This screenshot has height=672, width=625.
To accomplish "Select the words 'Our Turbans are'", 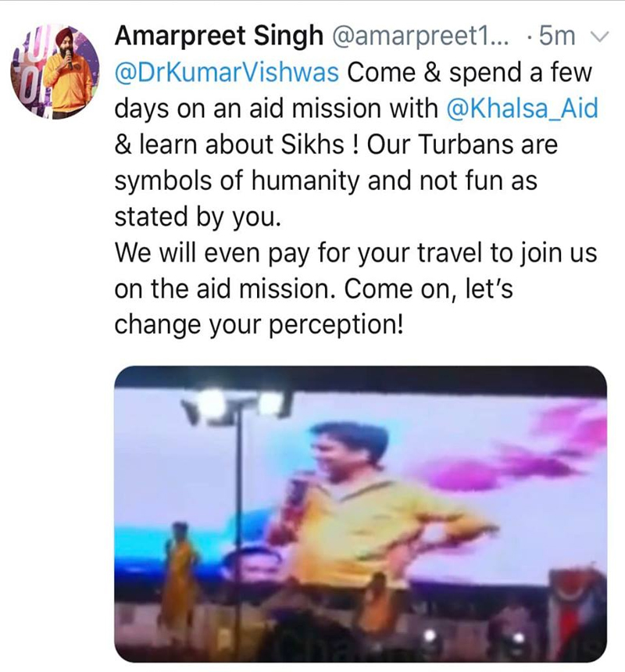I will pyautogui.click(x=462, y=144).
